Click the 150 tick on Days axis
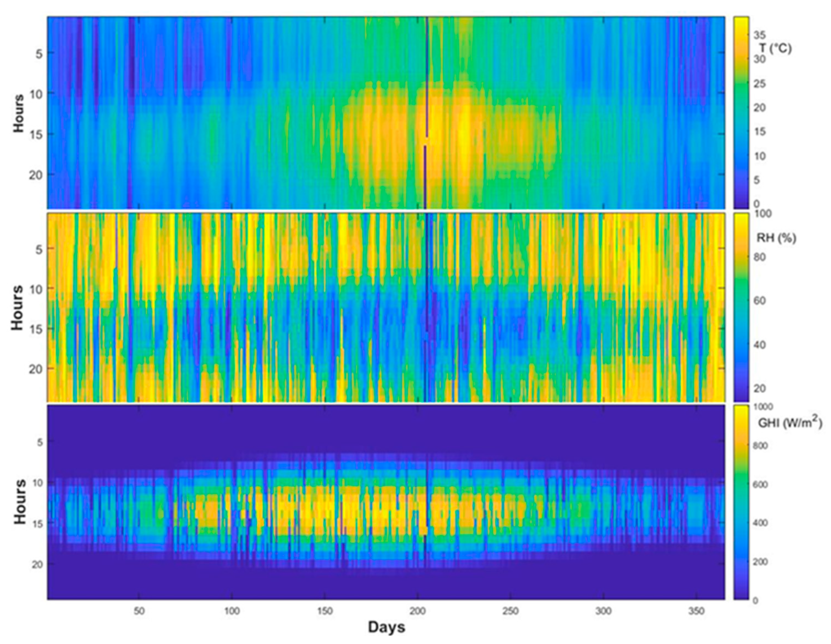 click(x=325, y=611)
